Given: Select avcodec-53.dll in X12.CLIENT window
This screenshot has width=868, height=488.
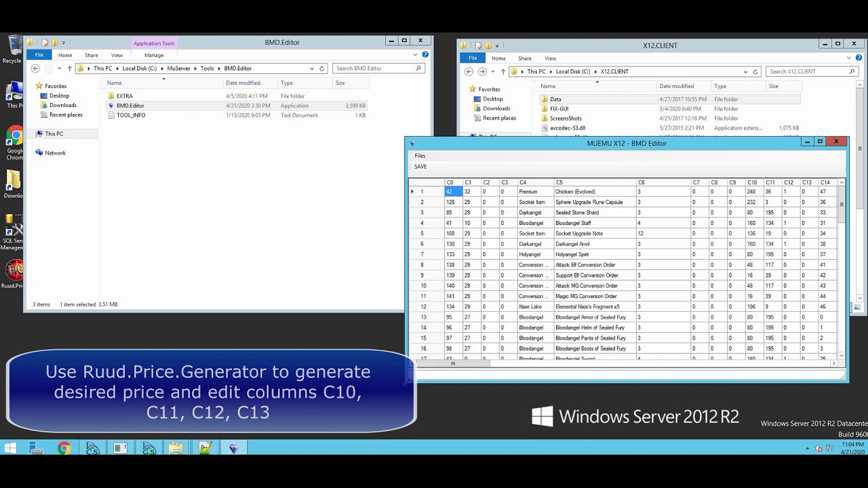Looking at the screenshot, I should (568, 127).
